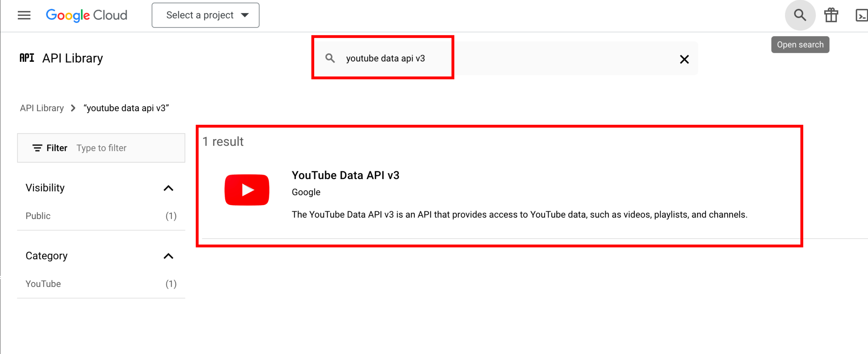The height and width of the screenshot is (354, 868).
Task: Click the gift free trial icon
Action: pyautogui.click(x=831, y=15)
